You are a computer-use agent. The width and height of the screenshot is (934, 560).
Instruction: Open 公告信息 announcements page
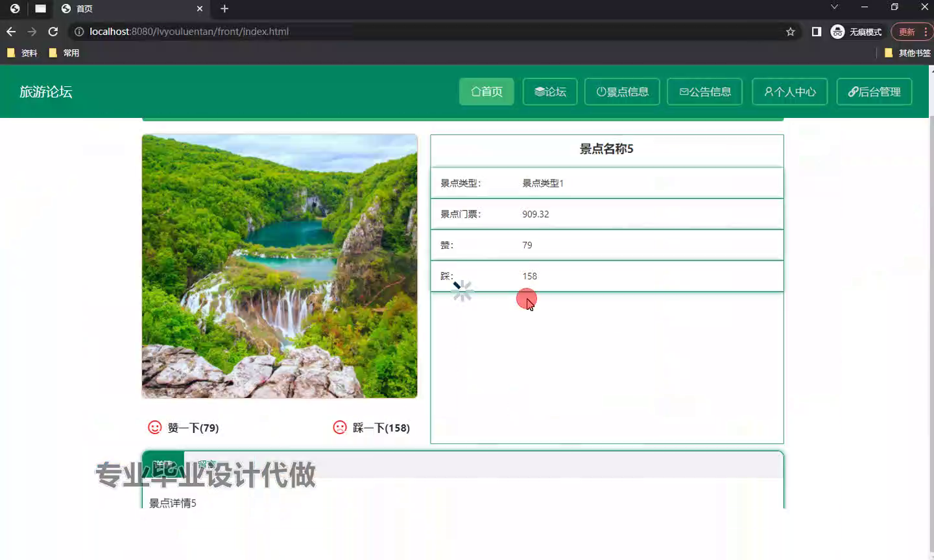click(704, 91)
